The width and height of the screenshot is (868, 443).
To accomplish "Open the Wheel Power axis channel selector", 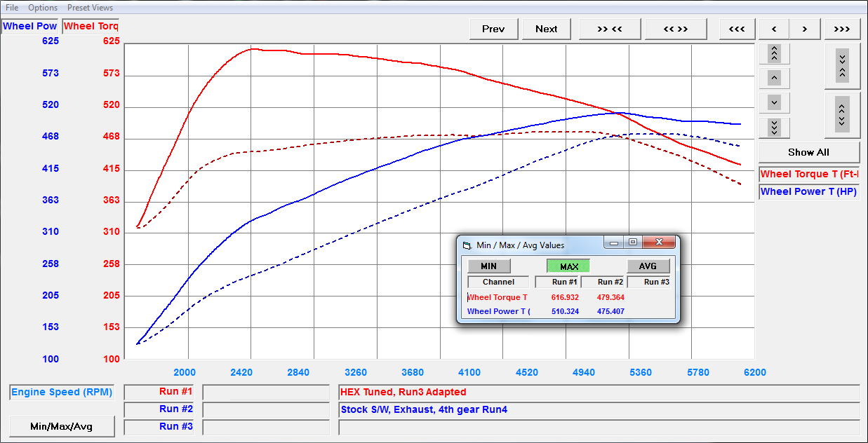I will [30, 27].
